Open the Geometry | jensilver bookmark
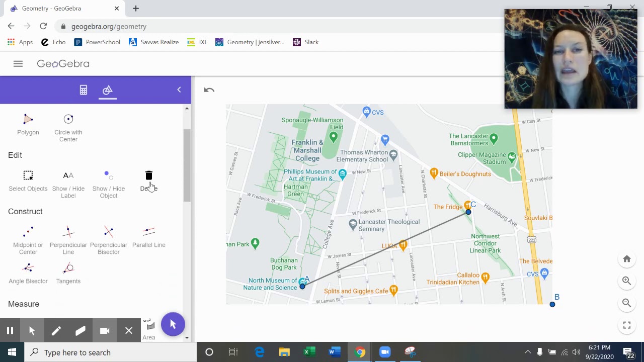The width and height of the screenshot is (644, 362). [x=250, y=42]
